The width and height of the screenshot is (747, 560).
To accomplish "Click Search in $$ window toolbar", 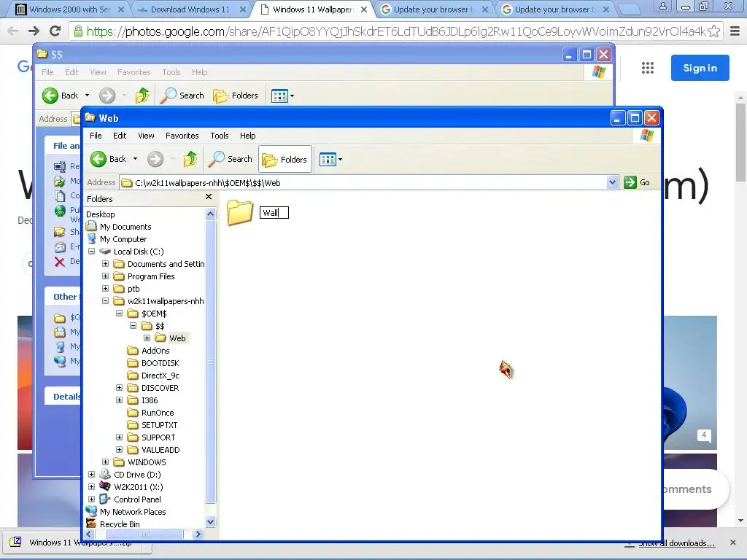I will click(x=182, y=96).
